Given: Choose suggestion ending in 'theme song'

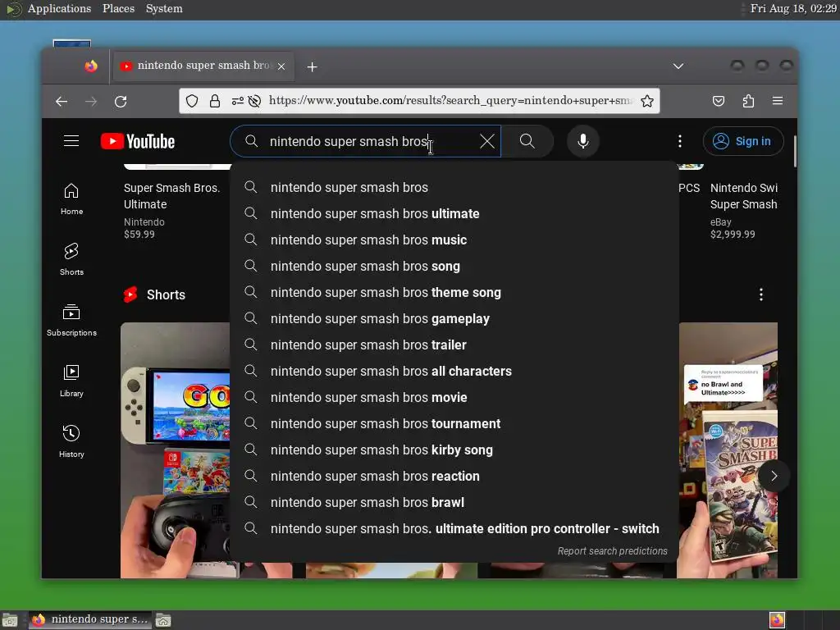Looking at the screenshot, I should point(454,293).
